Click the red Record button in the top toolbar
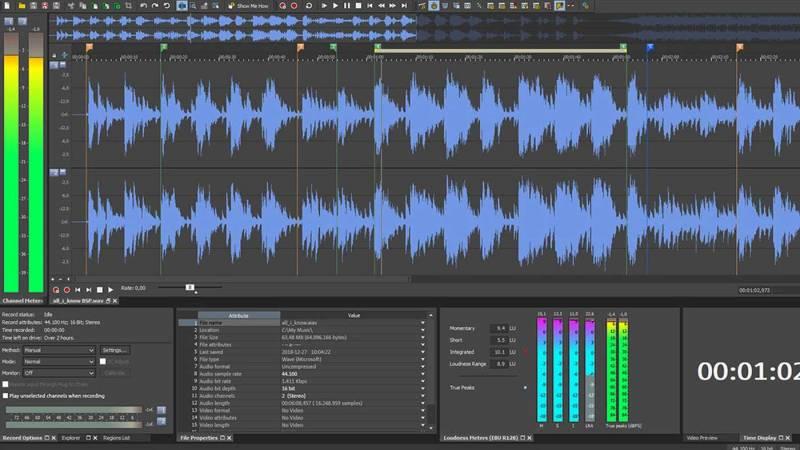Image resolution: width=800 pixels, height=450 pixels. click(x=294, y=6)
